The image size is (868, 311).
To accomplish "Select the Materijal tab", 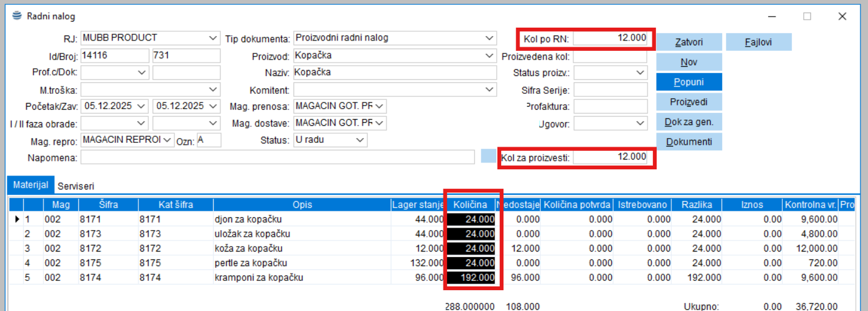I will (x=30, y=185).
